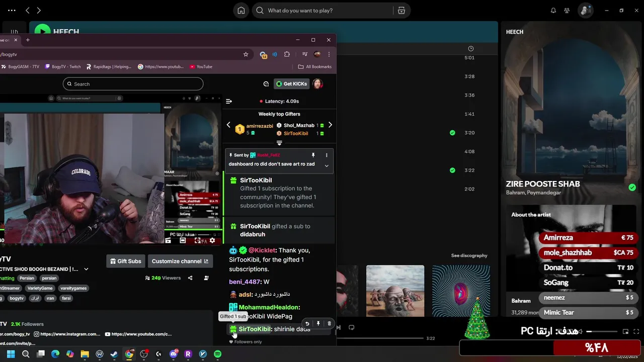Open Chrome three-dot menu
This screenshot has height=362, width=644.
pos(329,54)
